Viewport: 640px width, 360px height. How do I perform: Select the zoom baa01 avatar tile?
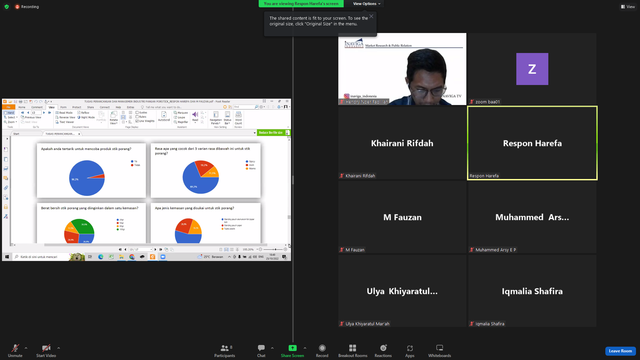[x=532, y=69]
